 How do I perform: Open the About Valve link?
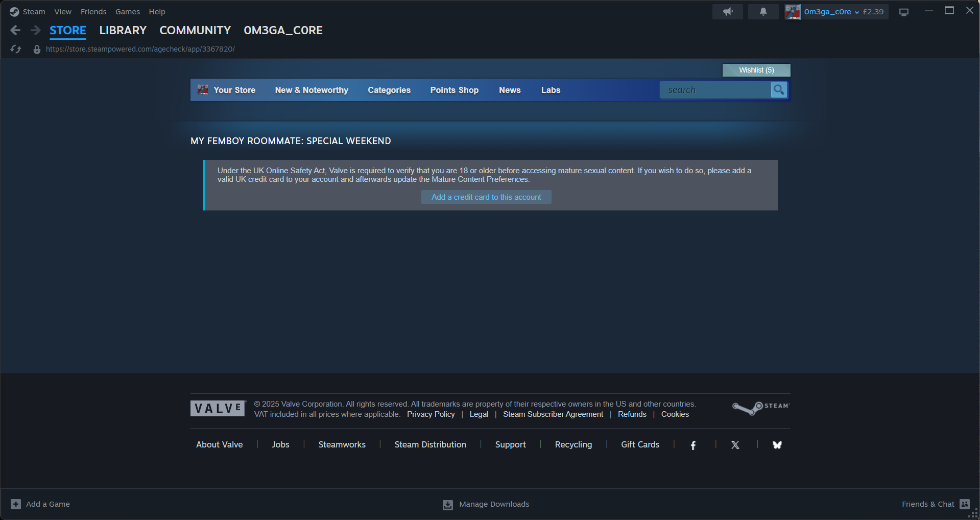[220, 444]
